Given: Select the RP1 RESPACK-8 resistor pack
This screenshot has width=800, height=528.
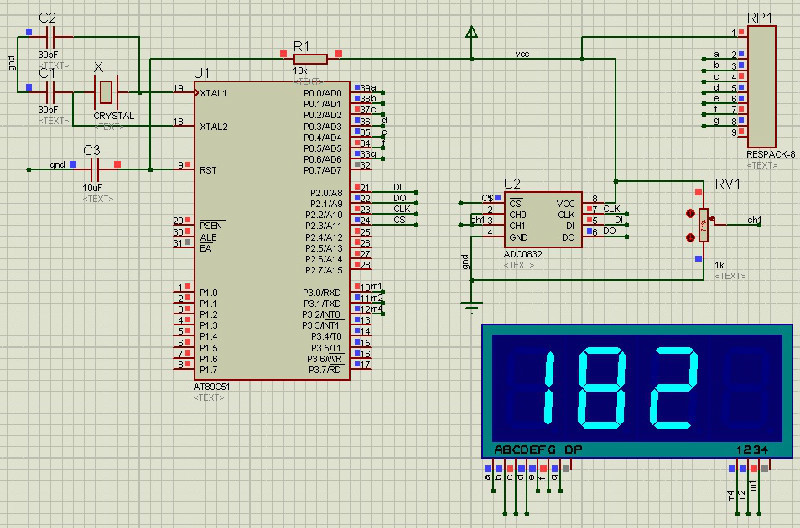Looking at the screenshot, I should pyautogui.click(x=762, y=85).
